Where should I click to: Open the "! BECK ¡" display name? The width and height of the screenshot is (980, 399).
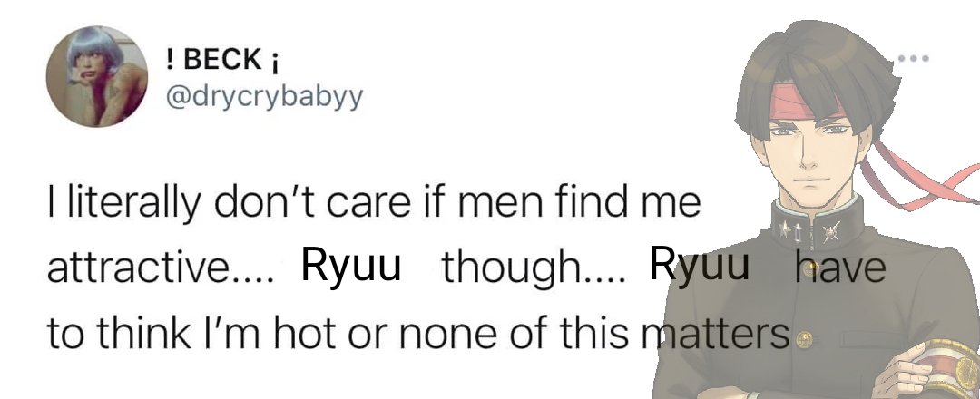pyautogui.click(x=223, y=59)
